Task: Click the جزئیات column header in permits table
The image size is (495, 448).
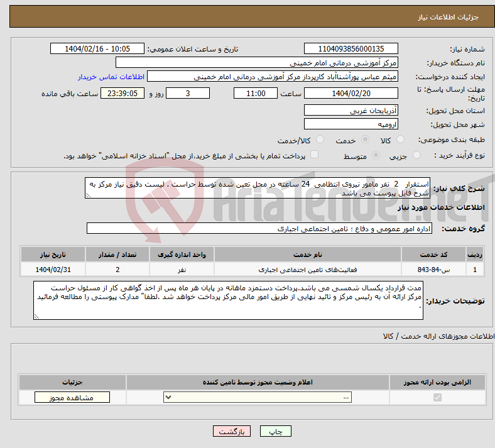Action: pyautogui.click(x=72, y=382)
